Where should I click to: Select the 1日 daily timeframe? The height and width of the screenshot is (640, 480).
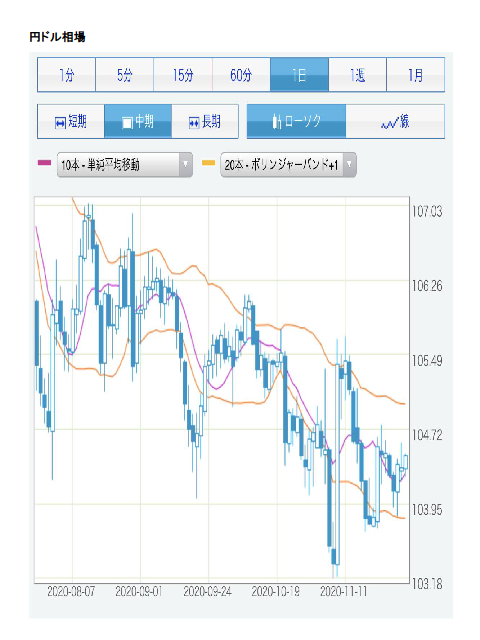299,75
